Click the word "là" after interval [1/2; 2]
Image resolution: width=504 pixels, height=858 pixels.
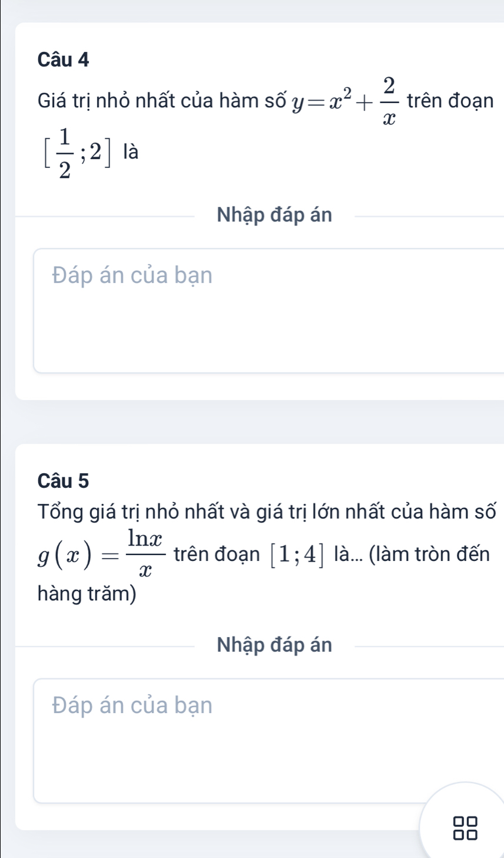coord(130,152)
